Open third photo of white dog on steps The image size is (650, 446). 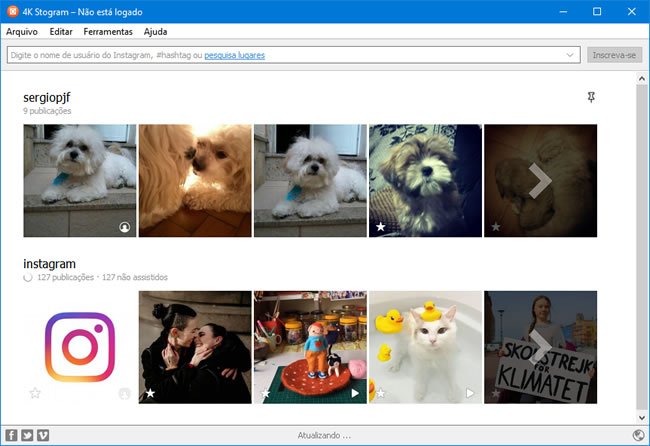pyautogui.click(x=310, y=181)
